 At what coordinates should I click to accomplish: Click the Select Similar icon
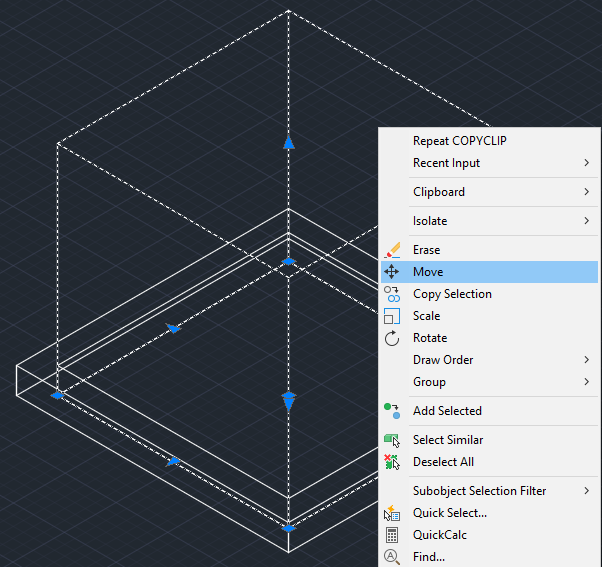(392, 440)
